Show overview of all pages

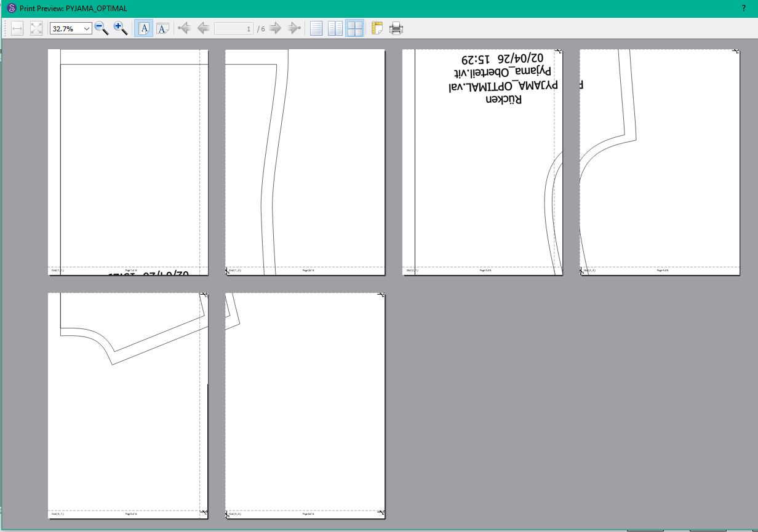pyautogui.click(x=354, y=28)
